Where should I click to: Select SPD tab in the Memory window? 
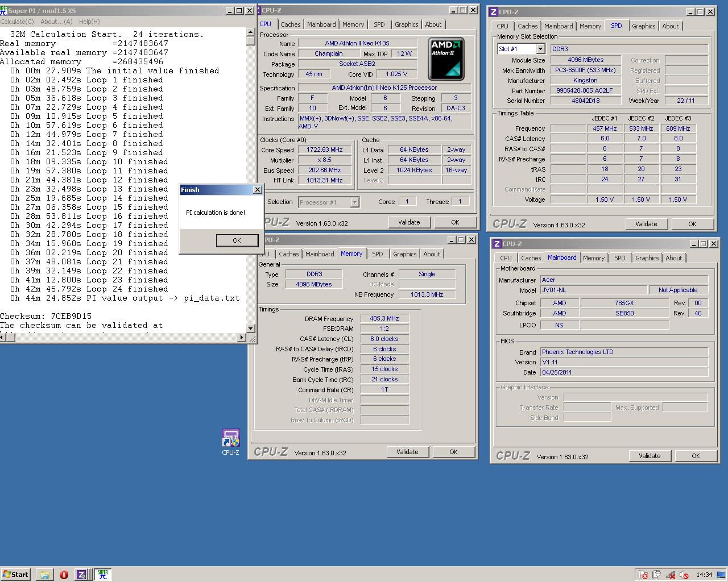tap(378, 254)
